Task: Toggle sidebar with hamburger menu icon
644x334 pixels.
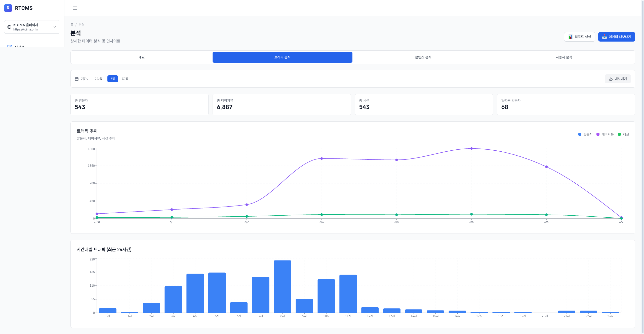Action: pyautogui.click(x=75, y=8)
